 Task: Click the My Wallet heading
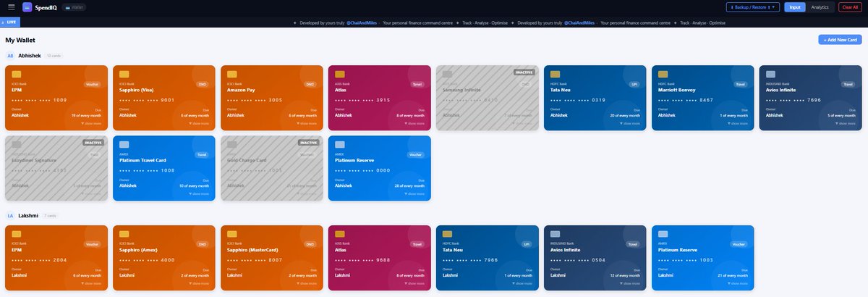(x=20, y=40)
